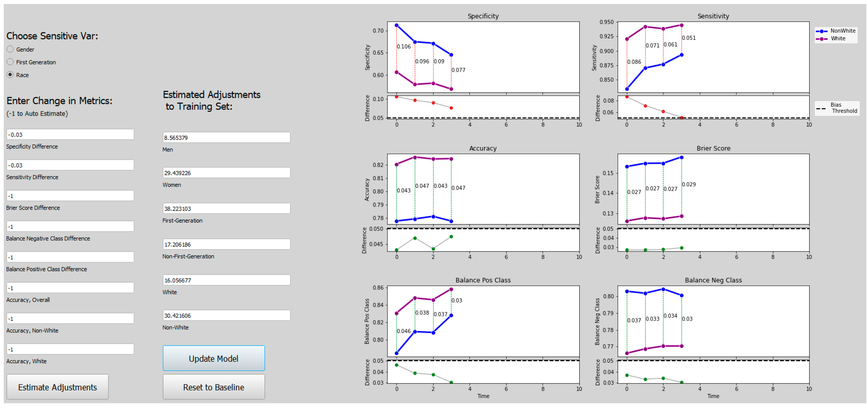Click the Balance Negative Class Difference field
This screenshot has height=410, width=868.
[70, 226]
